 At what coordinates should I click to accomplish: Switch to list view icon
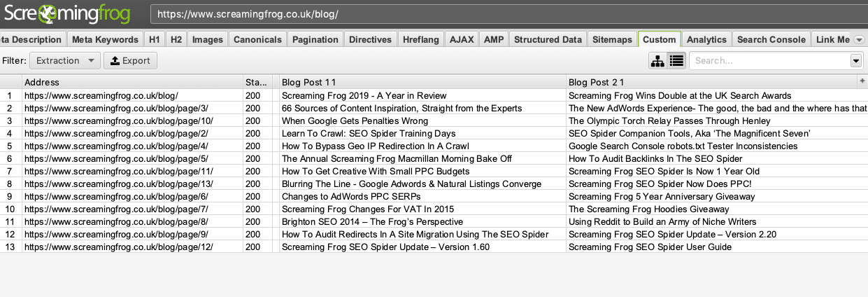(x=676, y=61)
